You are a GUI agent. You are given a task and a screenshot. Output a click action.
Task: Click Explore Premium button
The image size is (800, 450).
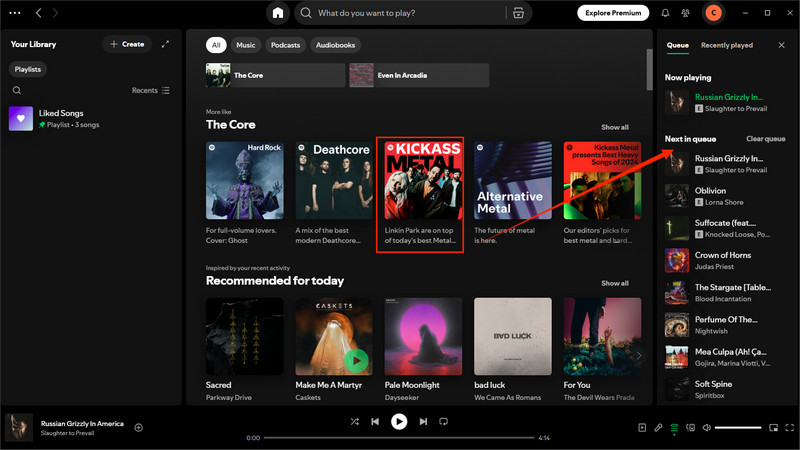[x=613, y=13]
